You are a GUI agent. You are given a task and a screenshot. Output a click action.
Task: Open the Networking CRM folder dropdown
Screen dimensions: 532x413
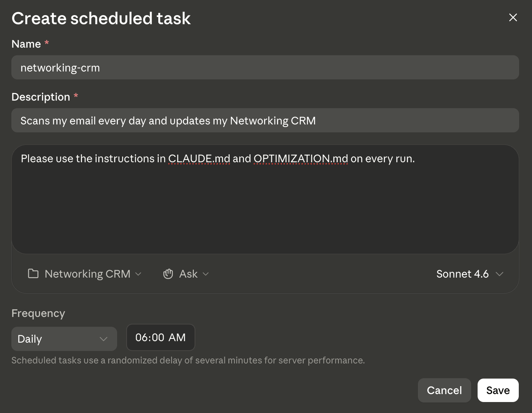click(x=85, y=273)
